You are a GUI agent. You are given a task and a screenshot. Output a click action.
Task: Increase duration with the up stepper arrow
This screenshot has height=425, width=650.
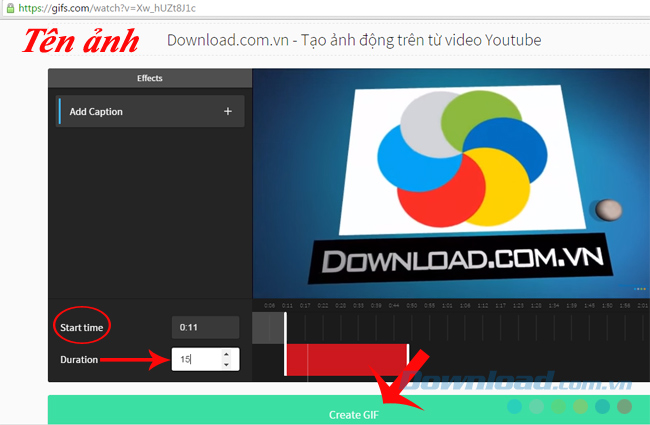point(226,354)
